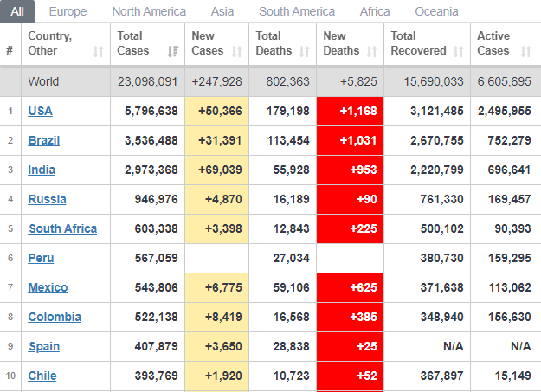Sort by New Deaths using arrow icon
Image resolution: width=541 pixels, height=392 pixels.
pos(371,52)
